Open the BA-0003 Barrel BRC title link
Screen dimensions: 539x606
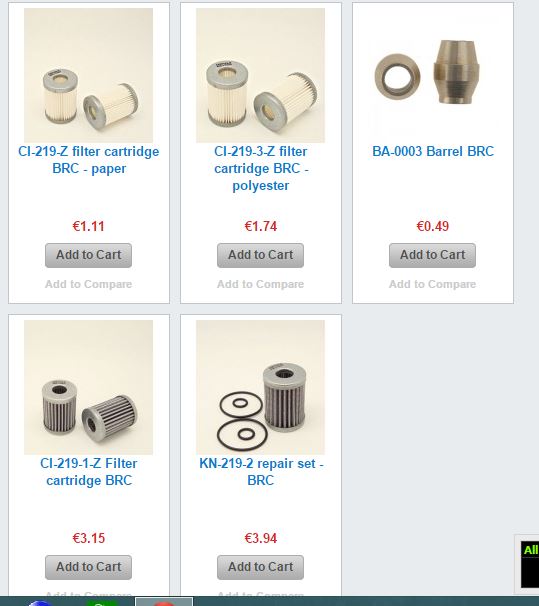coord(433,151)
